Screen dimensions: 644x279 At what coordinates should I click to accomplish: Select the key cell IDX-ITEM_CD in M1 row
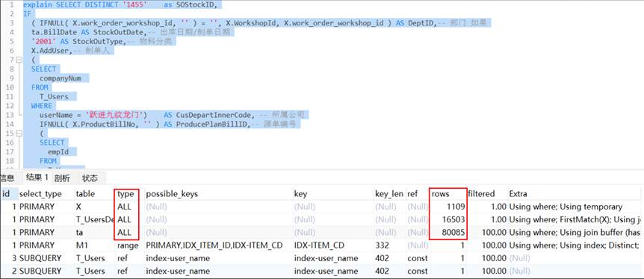click(320, 245)
